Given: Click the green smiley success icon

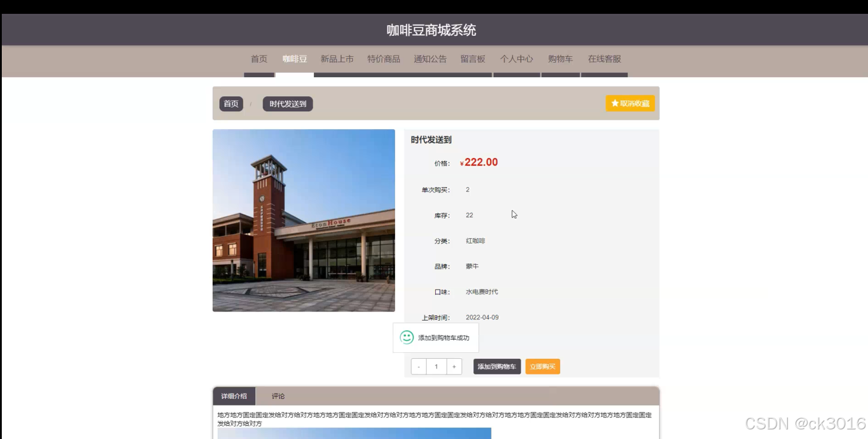Looking at the screenshot, I should (x=407, y=337).
